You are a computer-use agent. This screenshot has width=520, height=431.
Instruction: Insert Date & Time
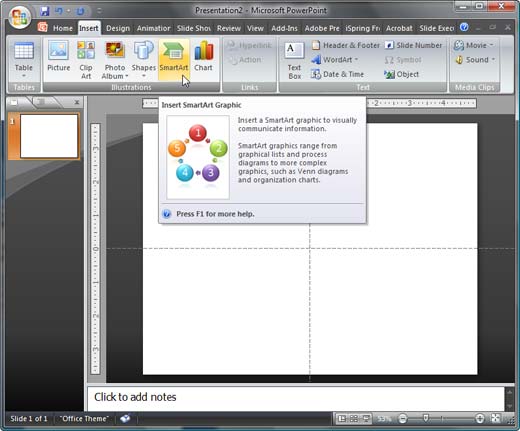pyautogui.click(x=337, y=74)
